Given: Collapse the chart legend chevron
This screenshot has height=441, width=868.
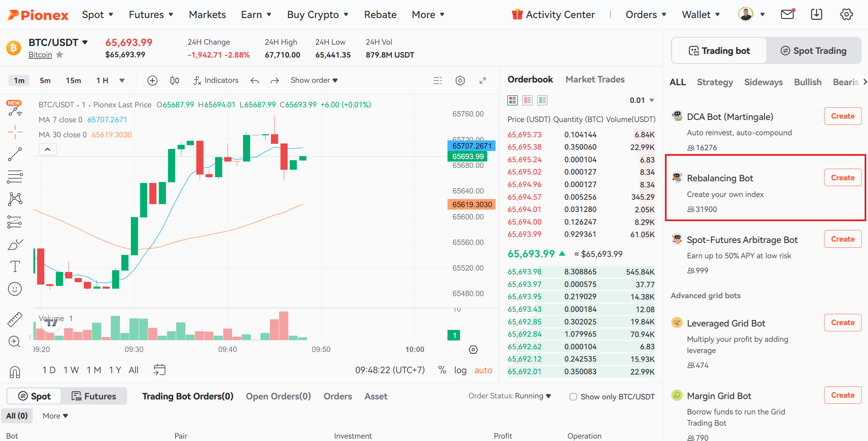Looking at the screenshot, I should tap(48, 149).
